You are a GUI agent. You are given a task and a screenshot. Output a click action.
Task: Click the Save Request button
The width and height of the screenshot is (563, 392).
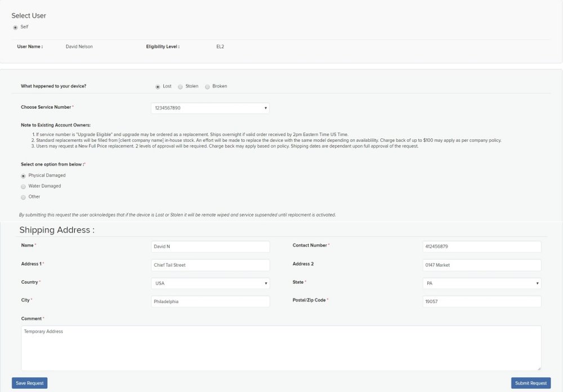click(29, 383)
